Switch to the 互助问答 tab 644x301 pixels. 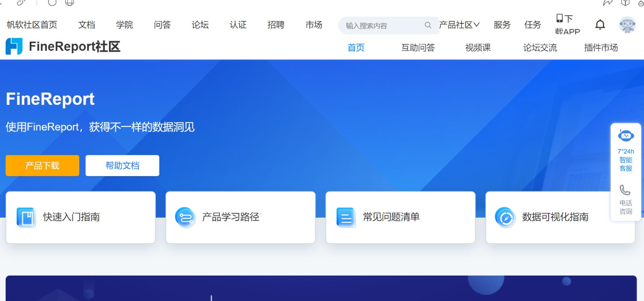coord(418,48)
